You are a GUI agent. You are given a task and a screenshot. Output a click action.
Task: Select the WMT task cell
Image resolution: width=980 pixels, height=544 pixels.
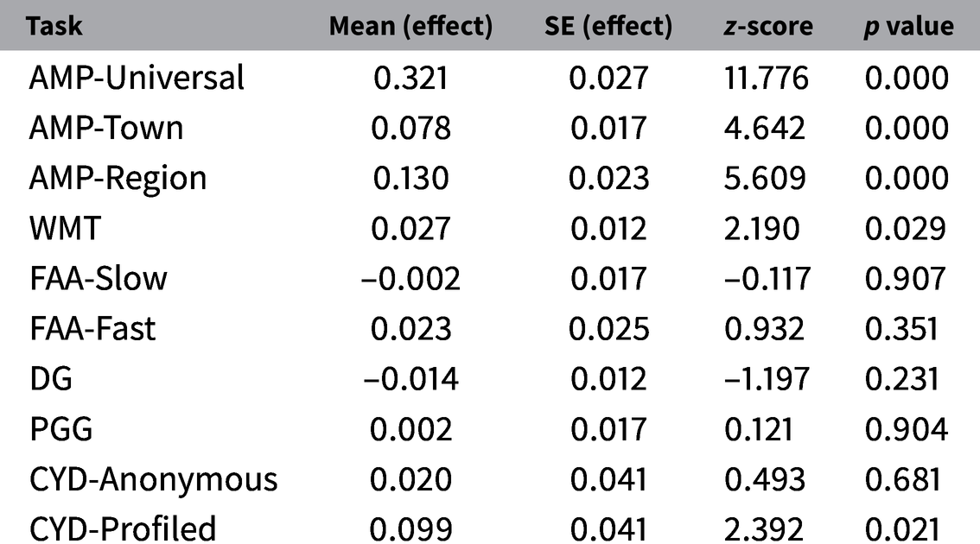(x=65, y=229)
